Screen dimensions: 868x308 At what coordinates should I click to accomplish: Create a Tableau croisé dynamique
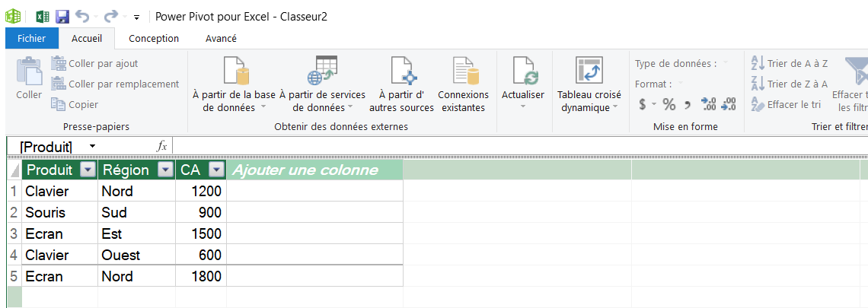589,84
